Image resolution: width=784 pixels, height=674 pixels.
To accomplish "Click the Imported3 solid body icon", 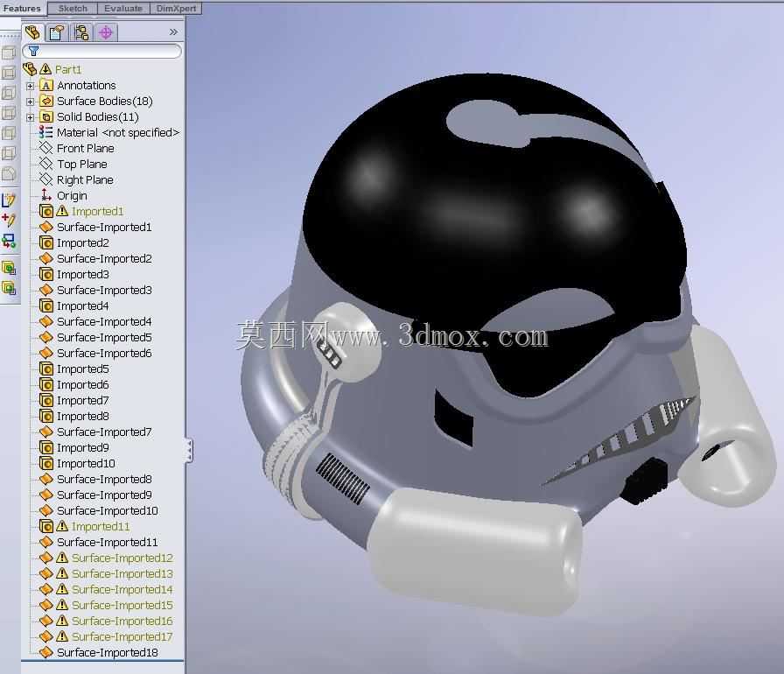I will 46,275.
